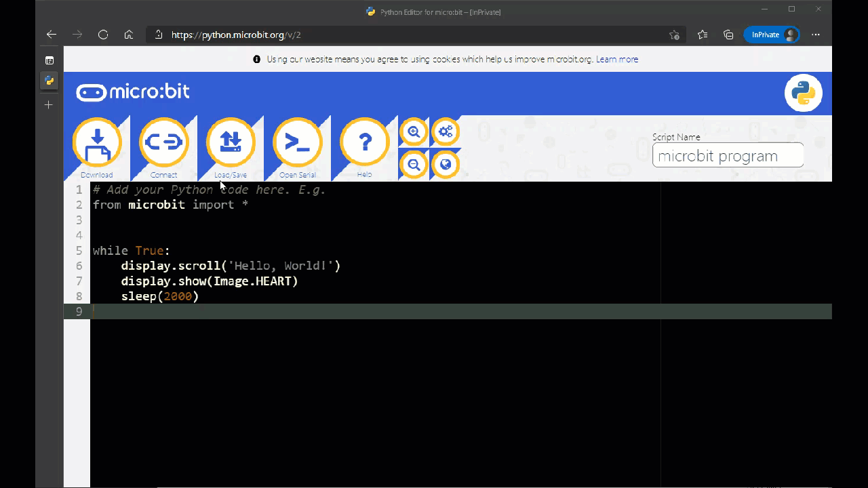Open the settings gears options
The image size is (868, 488).
click(x=446, y=132)
